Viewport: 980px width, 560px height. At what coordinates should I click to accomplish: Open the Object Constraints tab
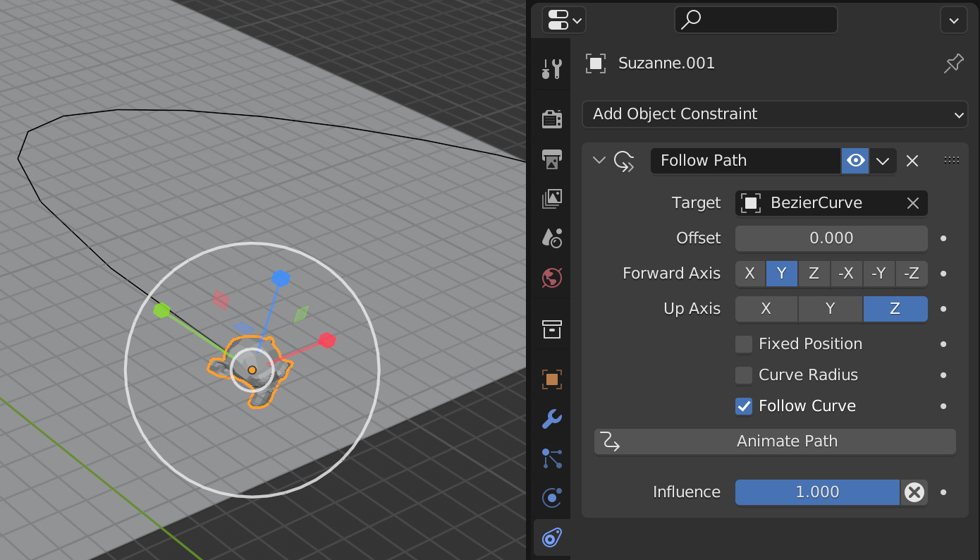tap(551, 539)
